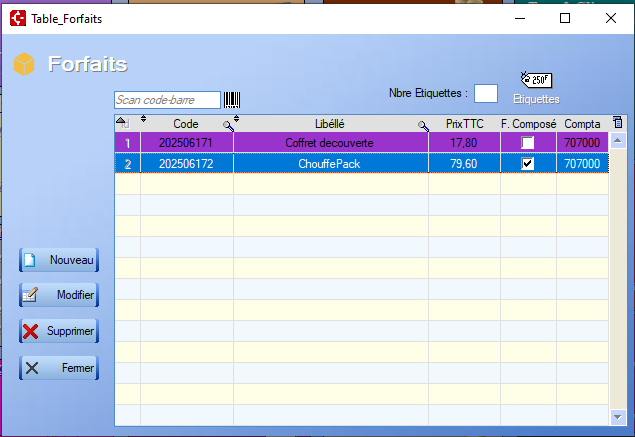Uncheck F. Composé for ChouffePack
This screenshot has height=437, width=635.
528,164
